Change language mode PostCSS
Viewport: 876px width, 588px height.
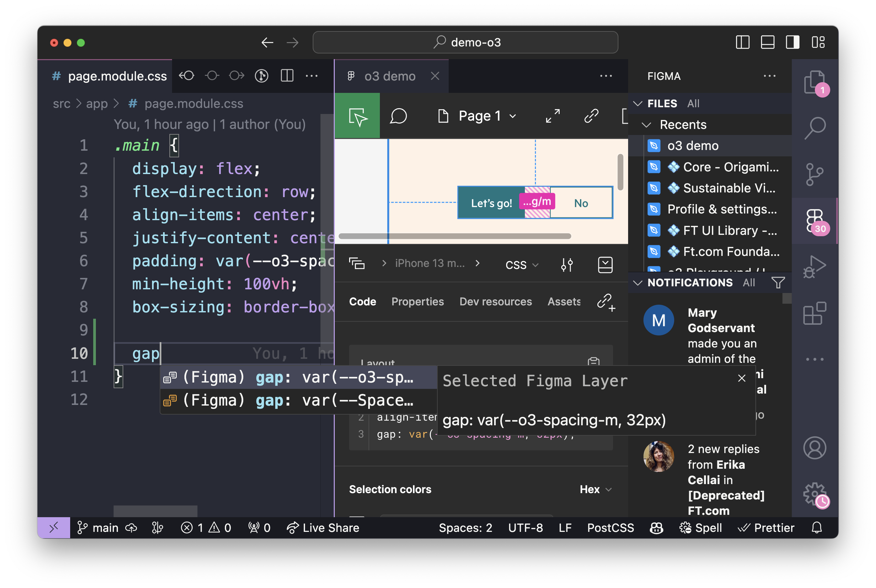pos(610,528)
